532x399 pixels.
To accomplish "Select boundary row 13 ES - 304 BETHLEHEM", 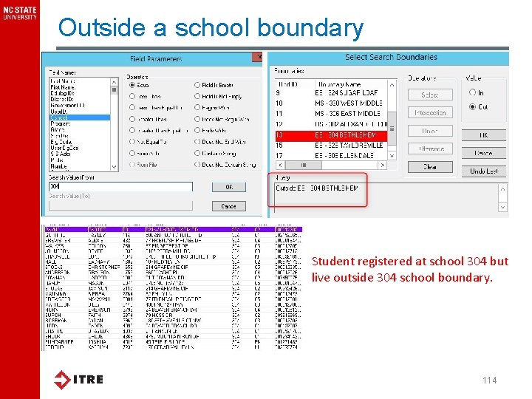I will click(x=331, y=135).
